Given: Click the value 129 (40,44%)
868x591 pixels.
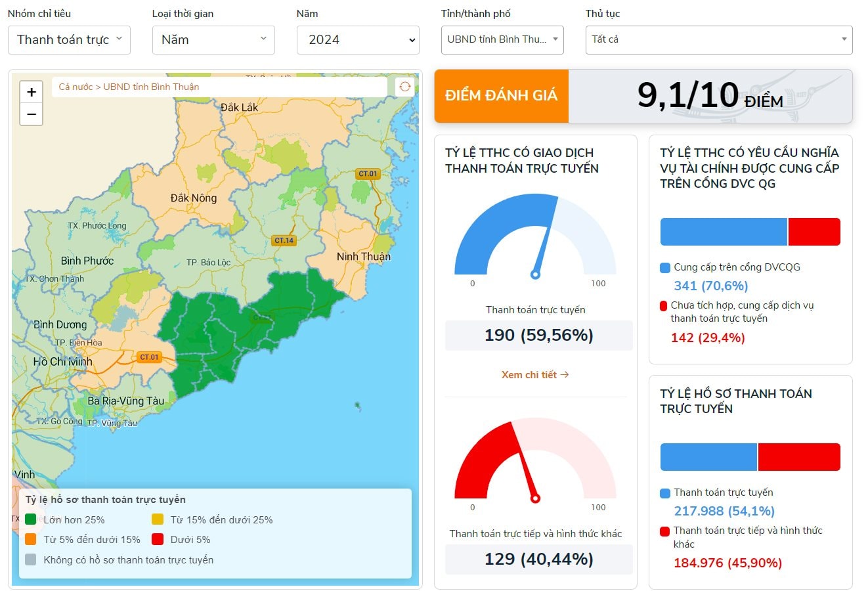Looking at the screenshot, I should [539, 559].
